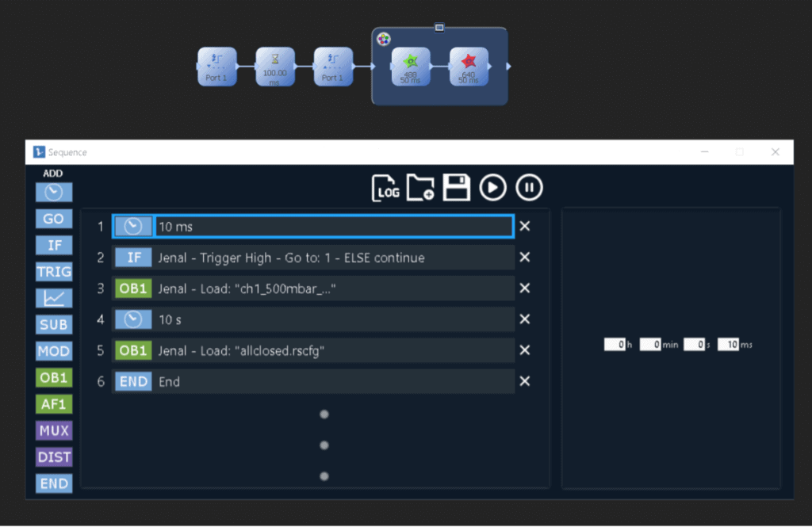This screenshot has height=527, width=812.
Task: Remove step 3 Load ch1_500mbar with X
Action: click(x=524, y=288)
